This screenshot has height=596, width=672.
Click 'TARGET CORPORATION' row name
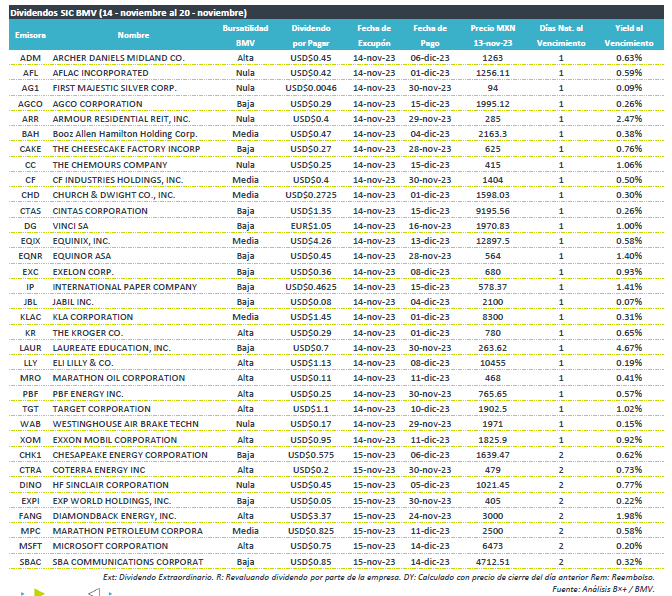click(x=98, y=408)
